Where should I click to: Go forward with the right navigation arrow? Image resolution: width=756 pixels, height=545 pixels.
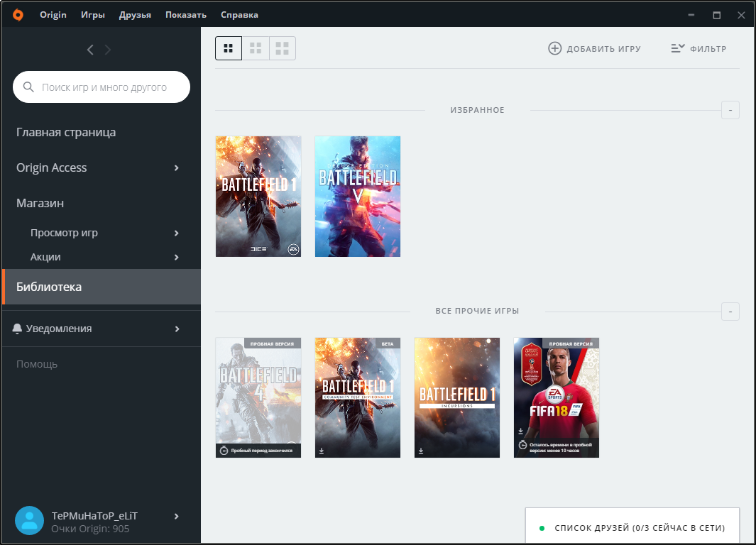(x=107, y=50)
